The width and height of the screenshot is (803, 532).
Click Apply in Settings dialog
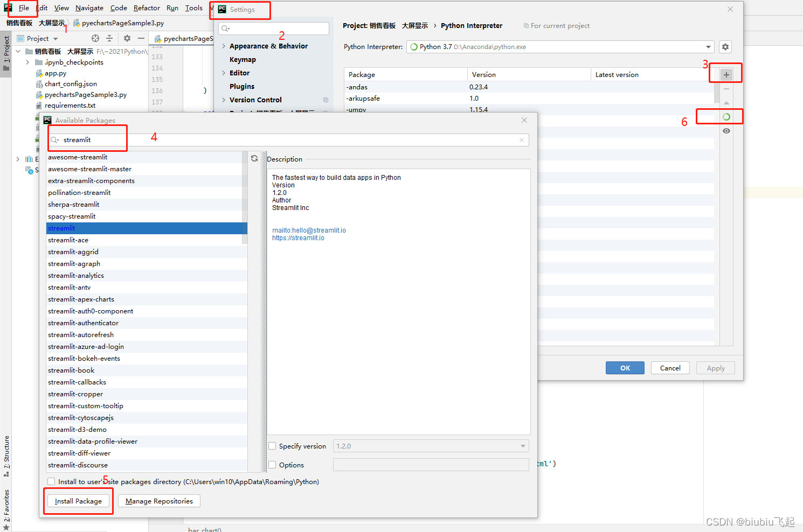716,368
